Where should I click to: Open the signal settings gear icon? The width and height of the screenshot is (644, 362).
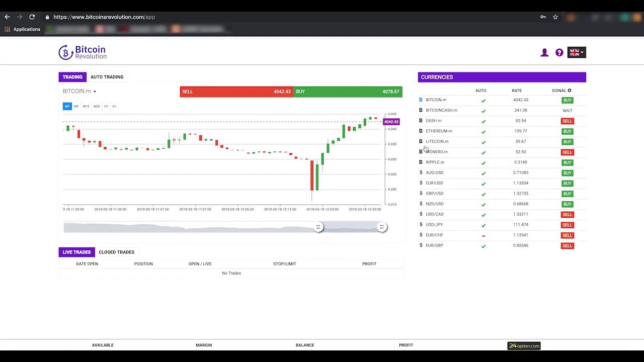(x=570, y=90)
